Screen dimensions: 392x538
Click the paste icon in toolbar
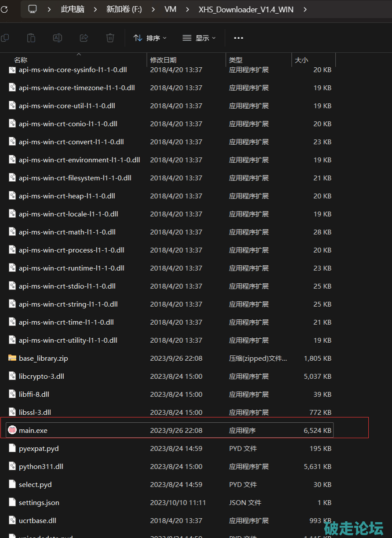(x=31, y=38)
